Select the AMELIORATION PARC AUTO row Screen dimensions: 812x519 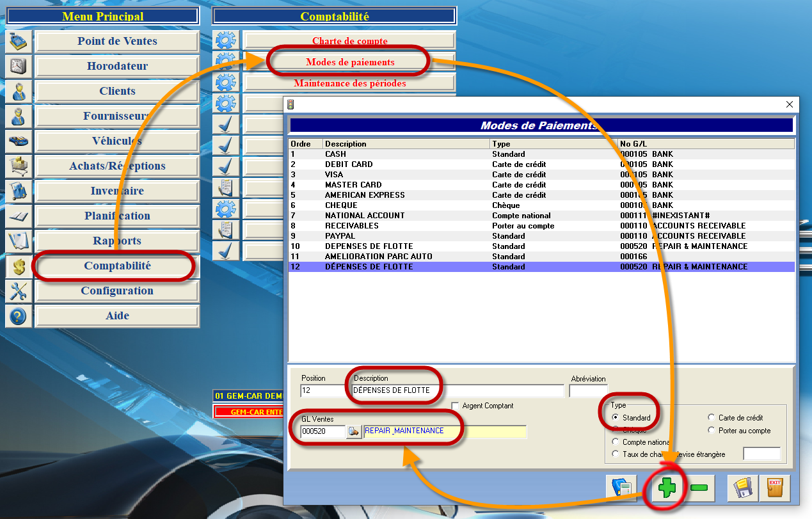click(x=541, y=257)
